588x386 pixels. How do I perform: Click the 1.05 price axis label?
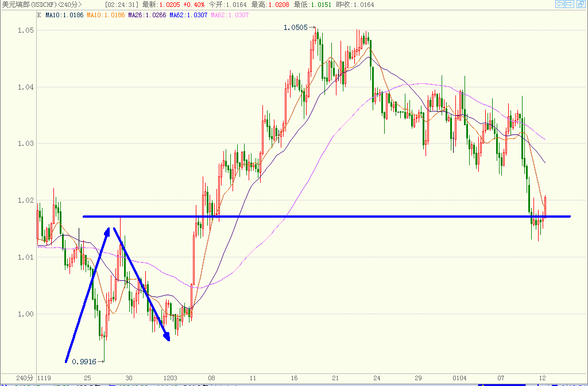point(25,30)
